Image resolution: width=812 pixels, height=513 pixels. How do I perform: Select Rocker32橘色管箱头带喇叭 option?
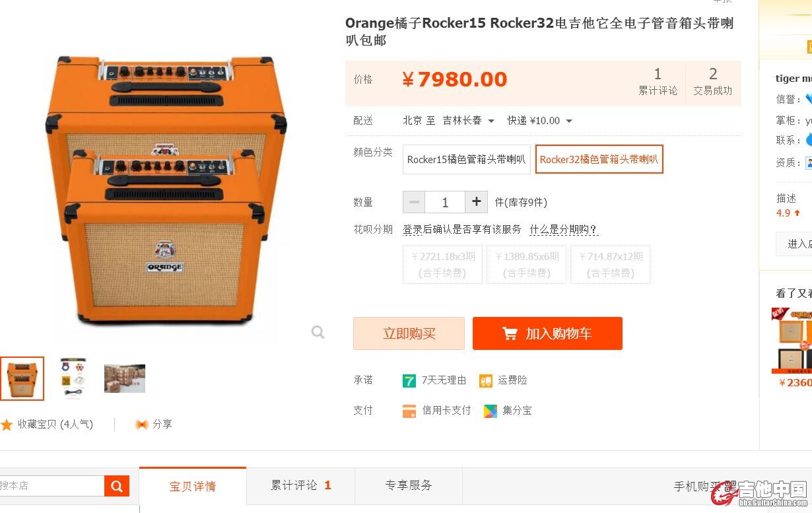[x=599, y=159]
